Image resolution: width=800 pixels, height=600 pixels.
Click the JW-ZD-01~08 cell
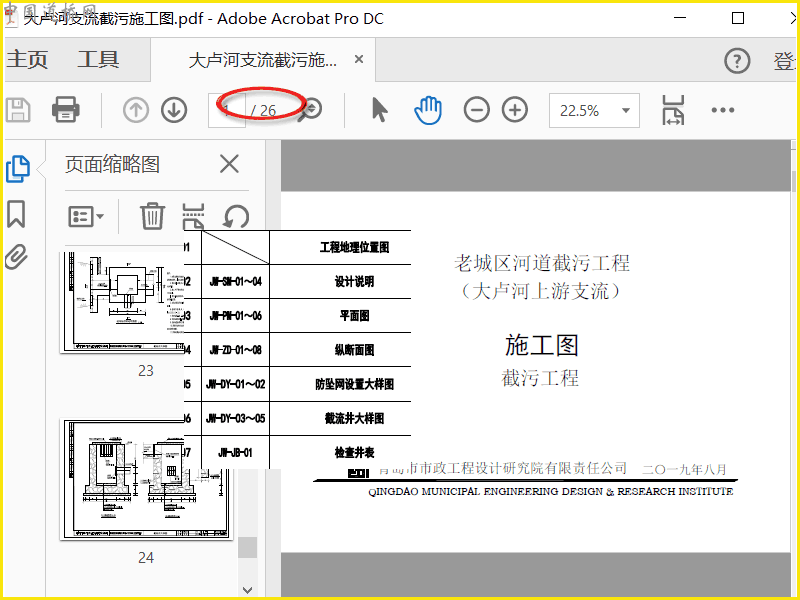point(236,350)
